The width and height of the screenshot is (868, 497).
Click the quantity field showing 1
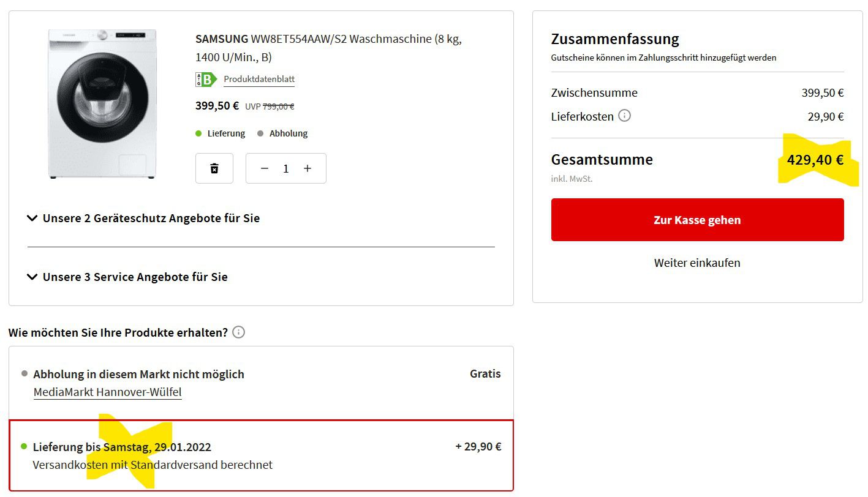(x=286, y=168)
